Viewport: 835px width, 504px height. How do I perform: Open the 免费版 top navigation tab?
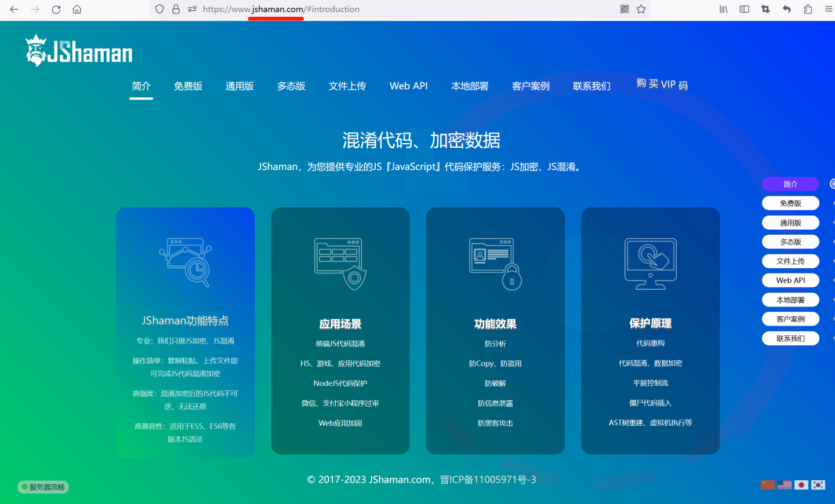(188, 86)
